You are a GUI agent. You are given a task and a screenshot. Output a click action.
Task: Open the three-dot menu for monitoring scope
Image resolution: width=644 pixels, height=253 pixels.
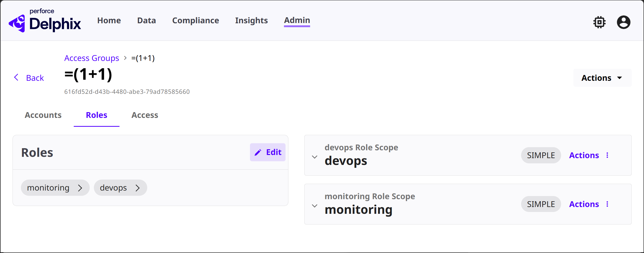click(607, 204)
